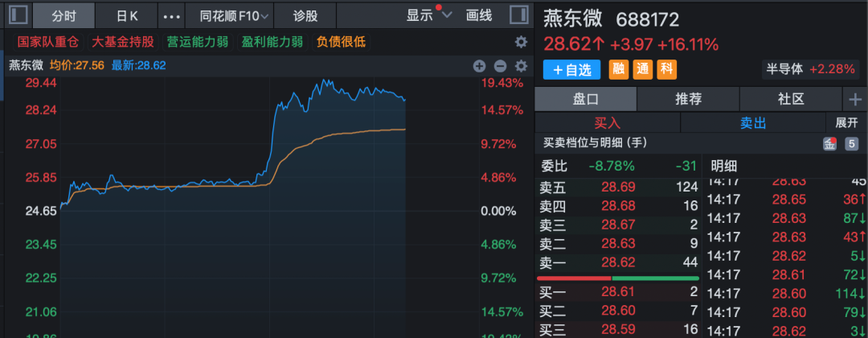Open the 诊股 stock diagnosis
868x338 pixels.
tap(305, 15)
